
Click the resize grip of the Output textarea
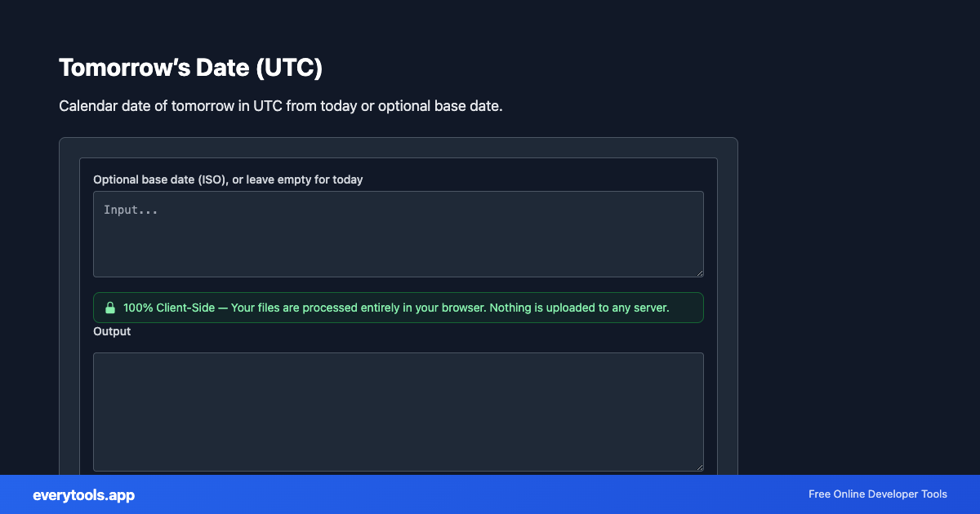(700, 466)
